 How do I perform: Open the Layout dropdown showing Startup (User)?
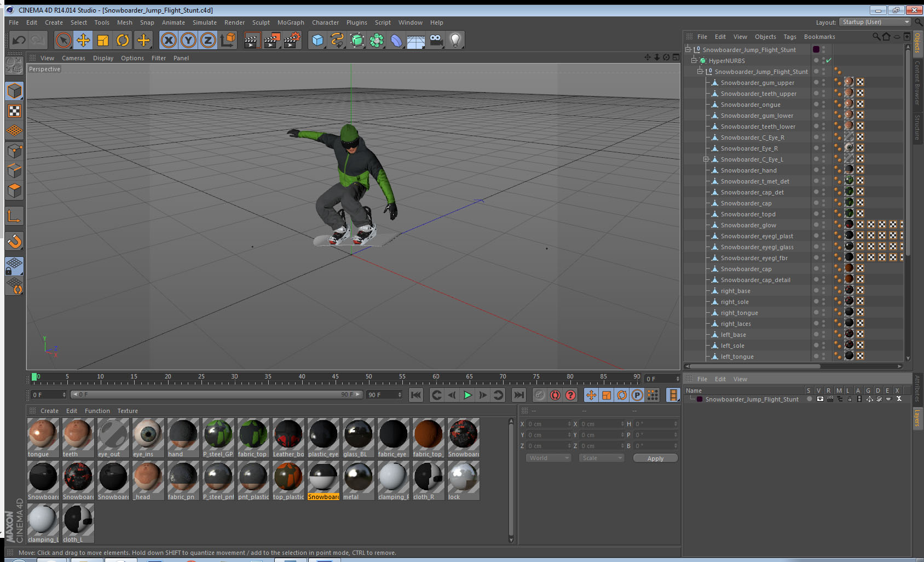click(875, 22)
